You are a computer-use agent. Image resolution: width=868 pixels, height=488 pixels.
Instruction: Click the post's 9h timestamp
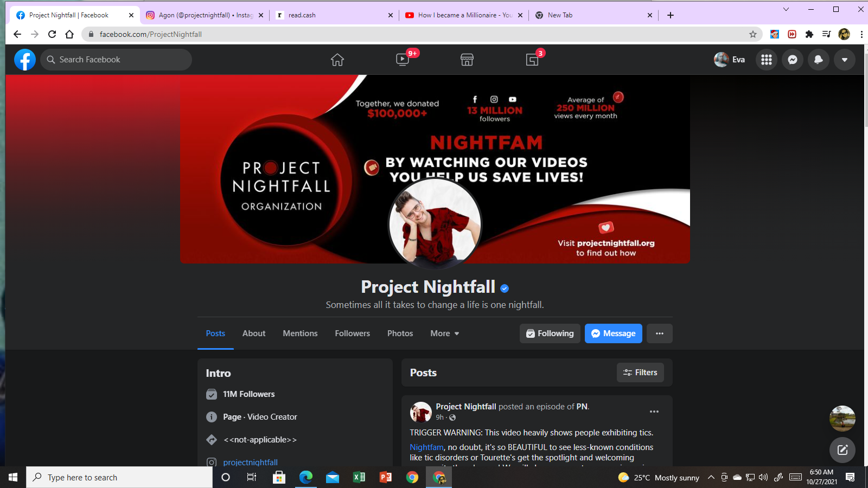pos(439,418)
